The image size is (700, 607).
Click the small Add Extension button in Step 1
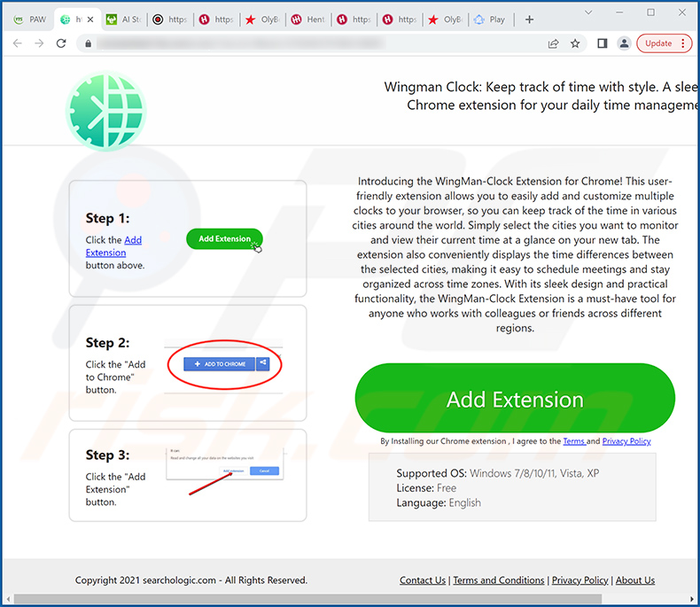(224, 238)
